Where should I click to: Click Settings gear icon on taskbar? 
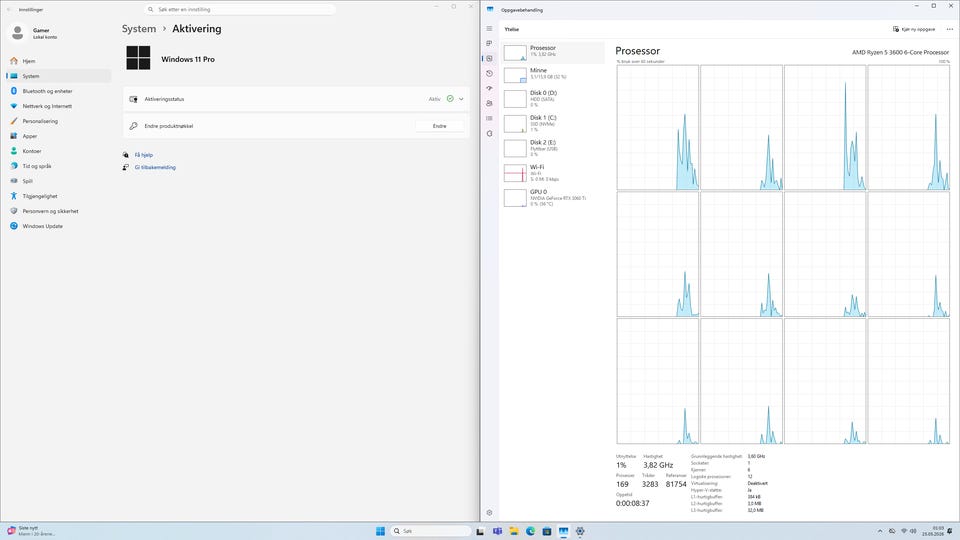coord(580,531)
